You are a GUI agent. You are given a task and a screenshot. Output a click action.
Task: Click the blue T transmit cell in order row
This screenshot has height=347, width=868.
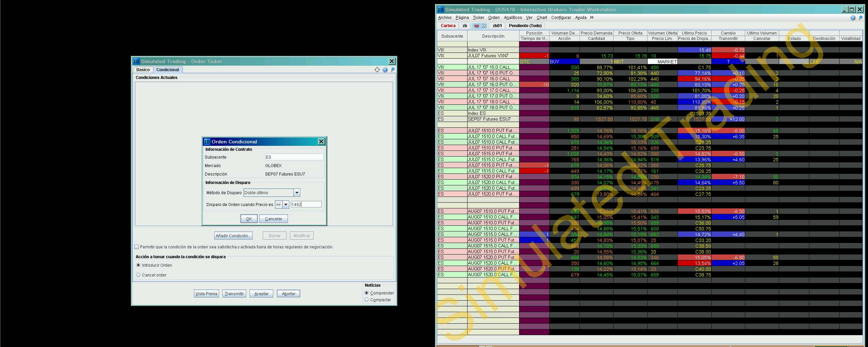(728, 62)
